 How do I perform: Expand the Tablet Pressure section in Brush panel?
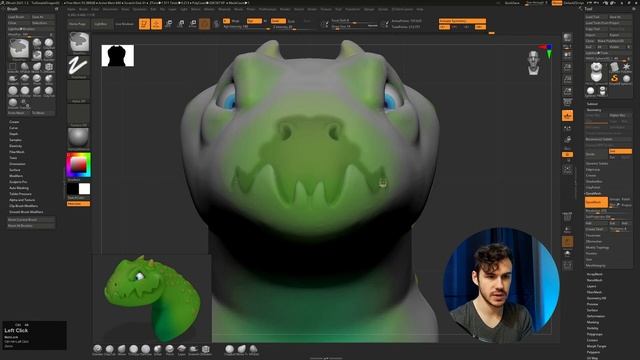[20, 194]
